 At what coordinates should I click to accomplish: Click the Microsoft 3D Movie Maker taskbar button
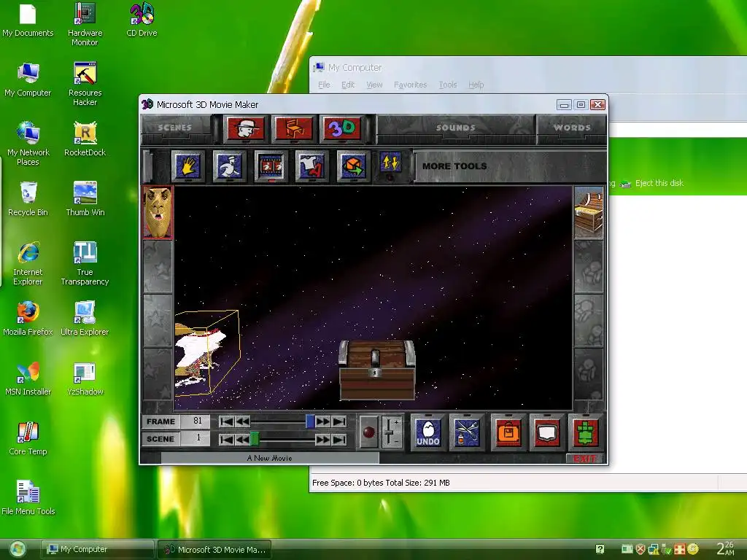(x=214, y=549)
